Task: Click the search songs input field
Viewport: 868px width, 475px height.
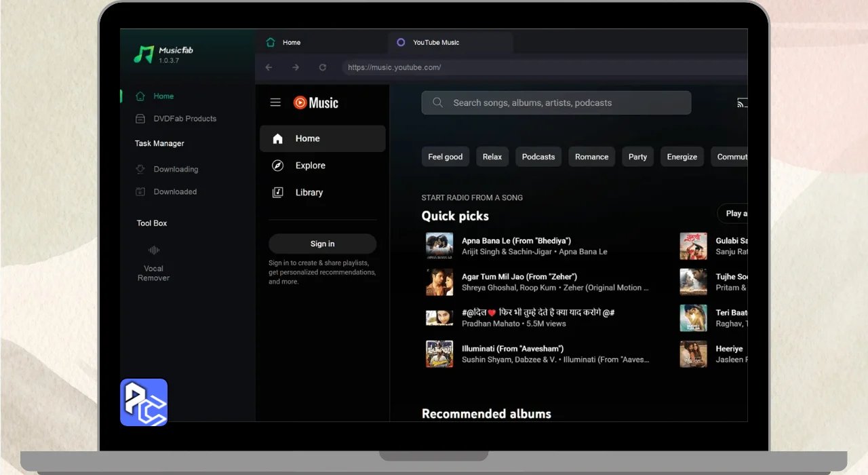Action: (556, 102)
